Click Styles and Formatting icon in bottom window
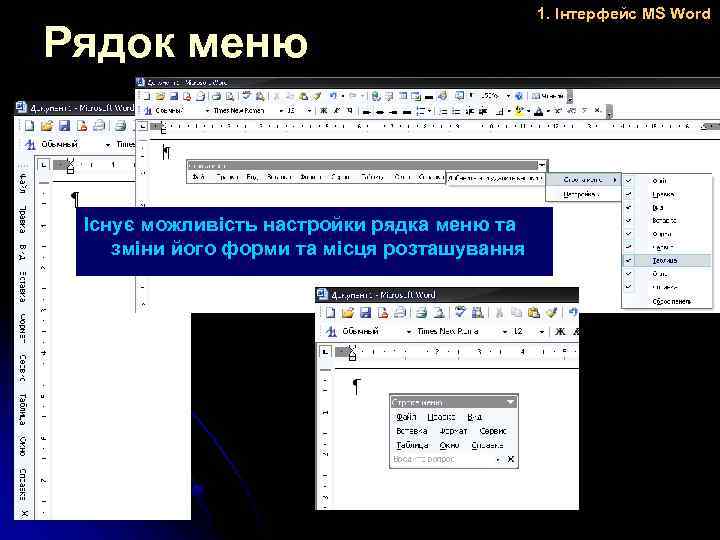Screen dimensions: 720x540 click(x=331, y=331)
